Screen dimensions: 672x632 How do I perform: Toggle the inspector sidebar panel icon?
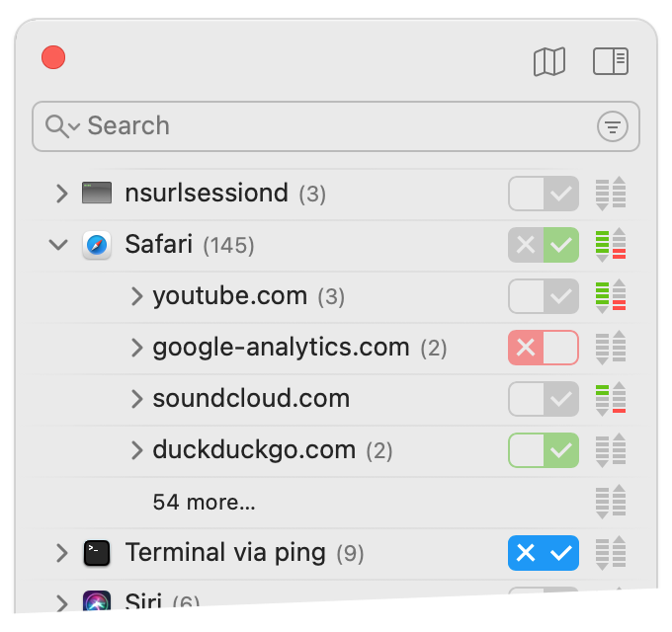pyautogui.click(x=611, y=61)
